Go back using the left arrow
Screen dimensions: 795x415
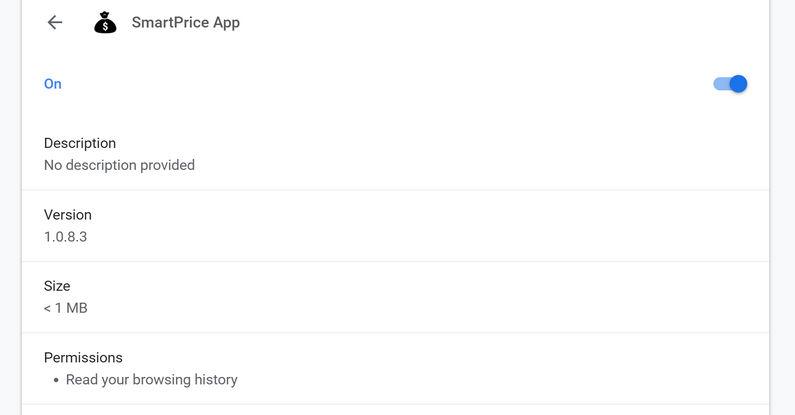(55, 22)
